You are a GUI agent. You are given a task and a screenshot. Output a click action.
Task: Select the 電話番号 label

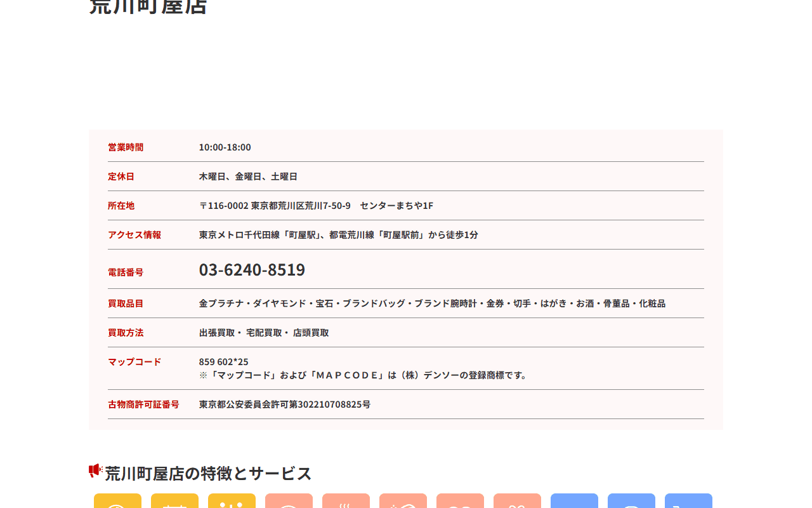(x=126, y=272)
